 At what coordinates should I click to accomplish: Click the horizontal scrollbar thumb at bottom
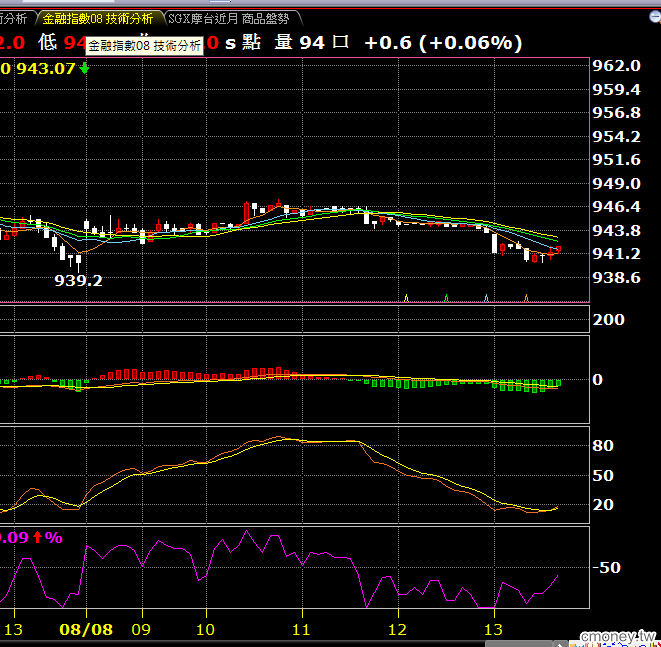tap(519, 644)
